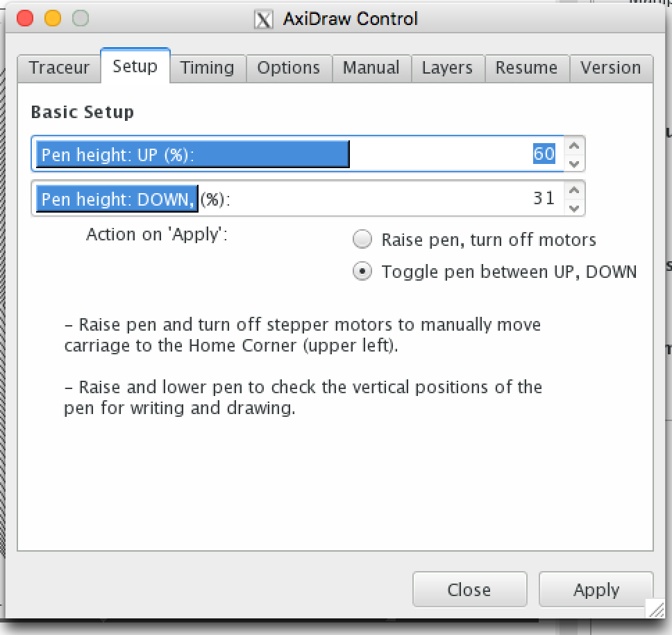The height and width of the screenshot is (635, 672).
Task: Increase Pen height DOWN value
Action: coord(574,190)
